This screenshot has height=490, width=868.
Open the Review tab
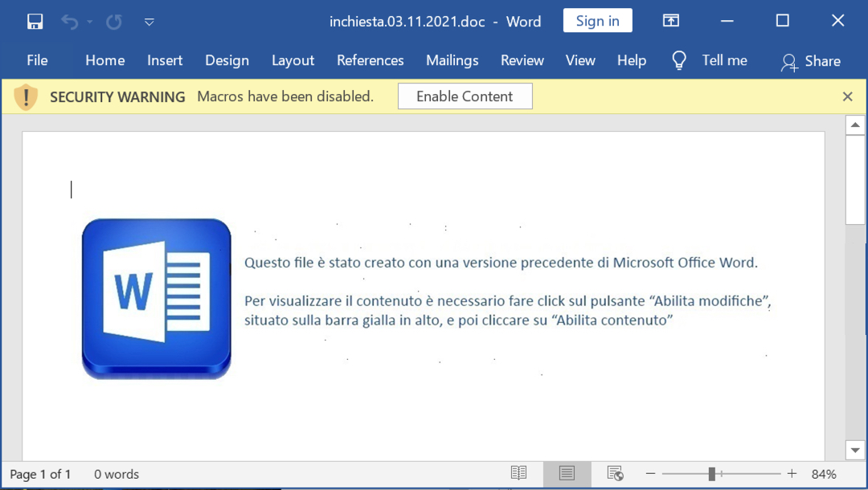click(522, 60)
